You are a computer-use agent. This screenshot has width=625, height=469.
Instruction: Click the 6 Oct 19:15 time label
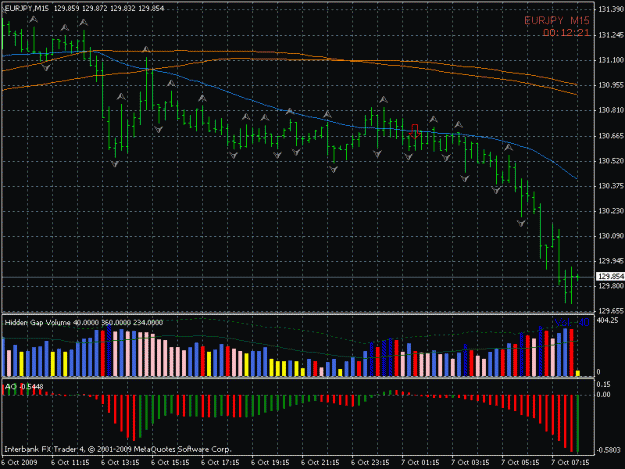pyautogui.click(x=270, y=463)
